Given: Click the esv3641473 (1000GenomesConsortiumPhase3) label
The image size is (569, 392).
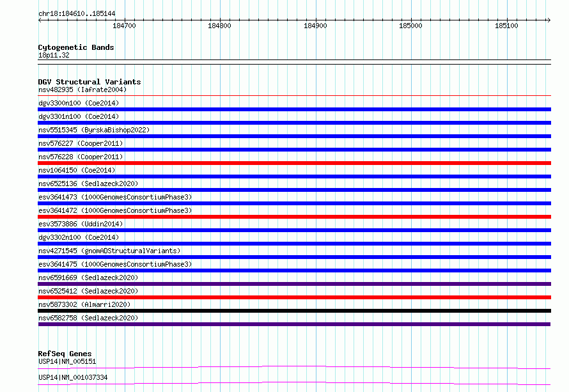Looking at the screenshot, I should [x=115, y=197].
